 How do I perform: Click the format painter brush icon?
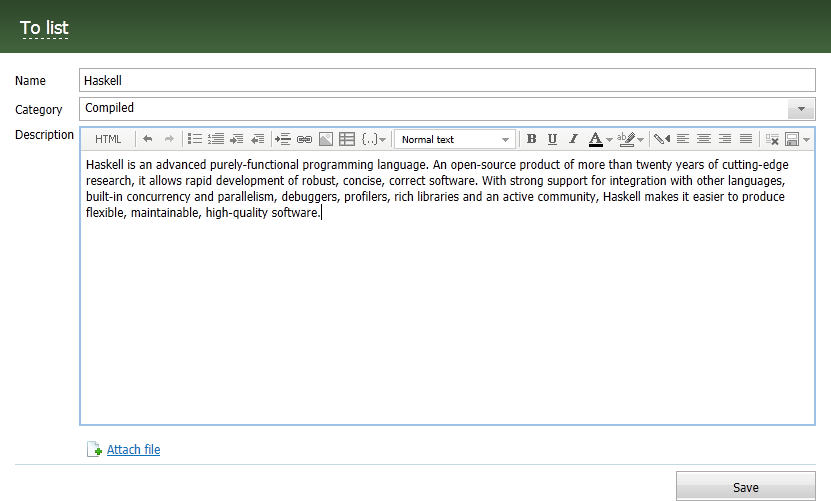tap(661, 139)
